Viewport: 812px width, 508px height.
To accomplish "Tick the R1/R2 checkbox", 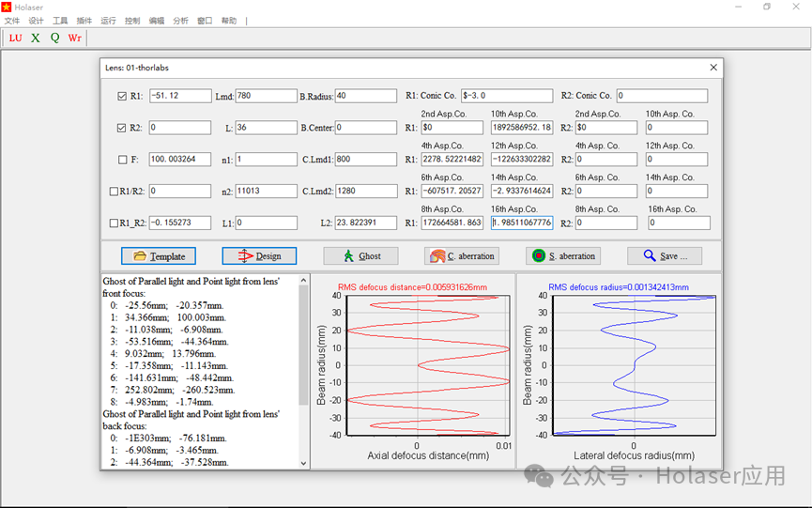I will click(x=114, y=191).
